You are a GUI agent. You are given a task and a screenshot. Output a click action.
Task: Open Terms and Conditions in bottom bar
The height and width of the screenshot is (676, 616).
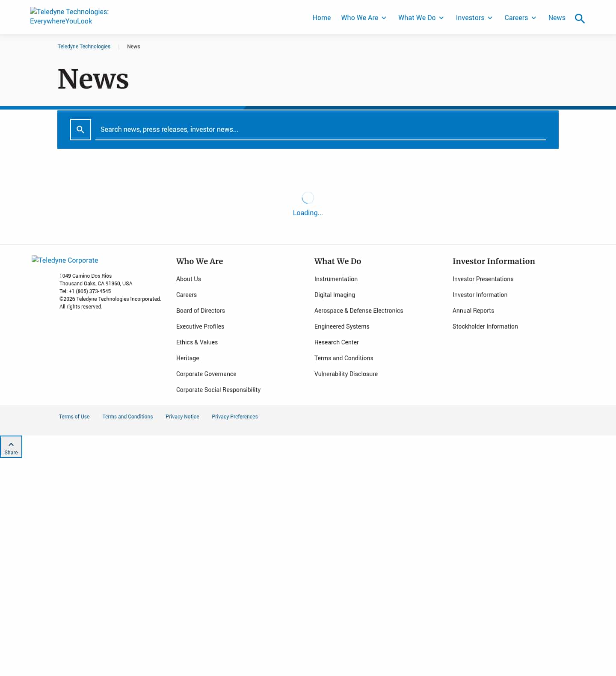(127, 417)
